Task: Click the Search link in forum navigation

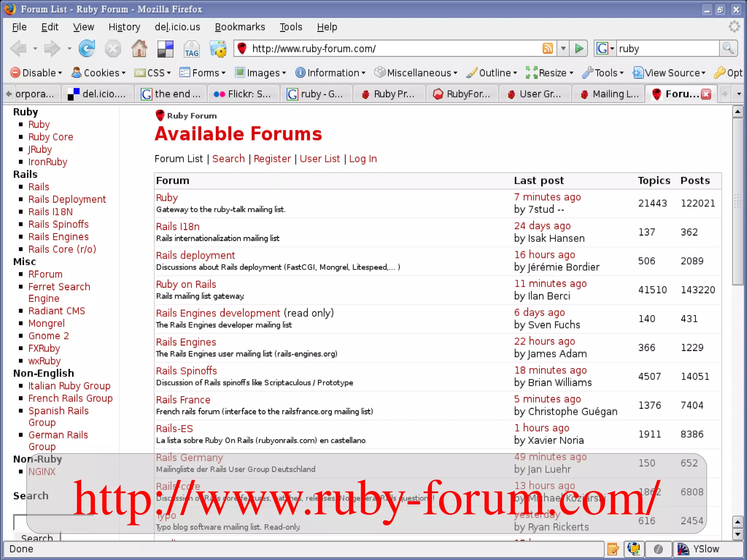Action: tap(228, 159)
